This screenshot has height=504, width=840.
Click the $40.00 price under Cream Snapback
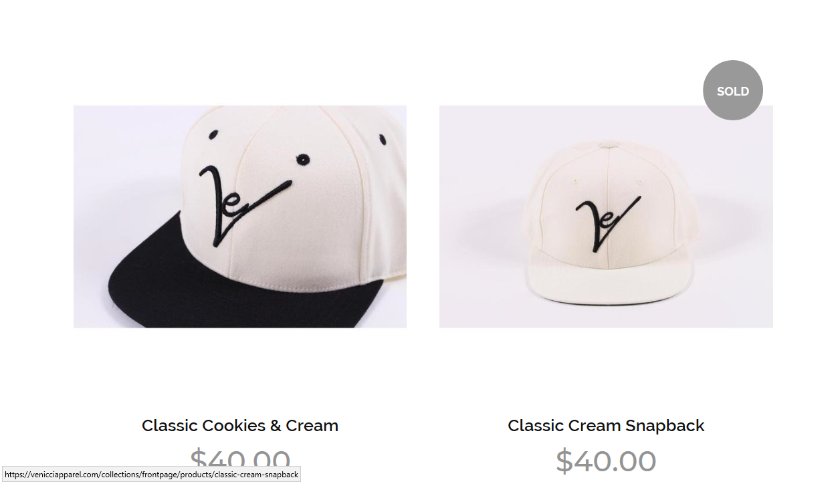[x=606, y=461]
